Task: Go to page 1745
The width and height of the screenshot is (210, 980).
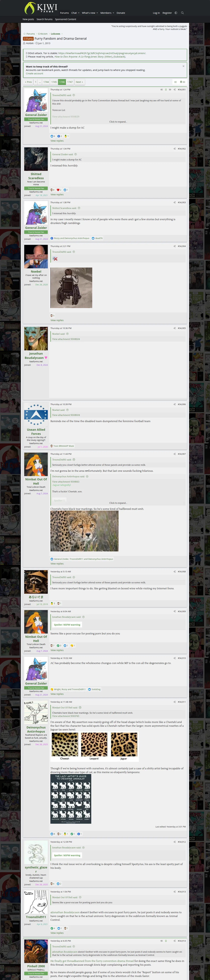Action: 54,82
